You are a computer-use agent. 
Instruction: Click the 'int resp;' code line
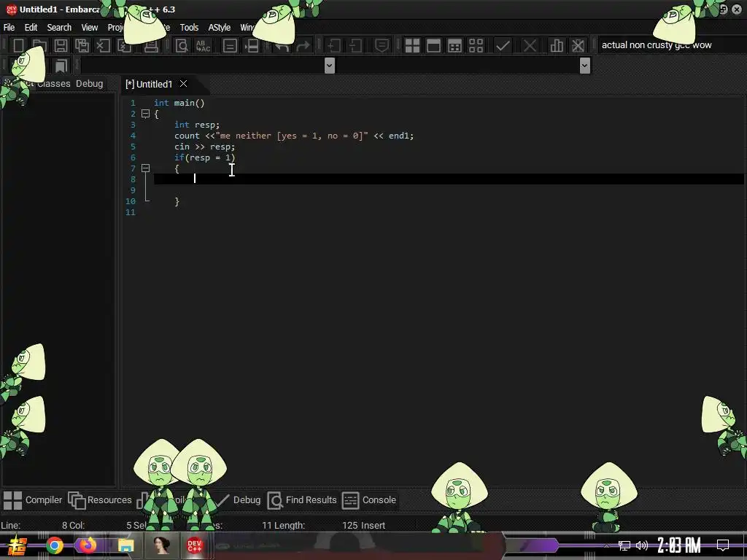click(x=197, y=125)
